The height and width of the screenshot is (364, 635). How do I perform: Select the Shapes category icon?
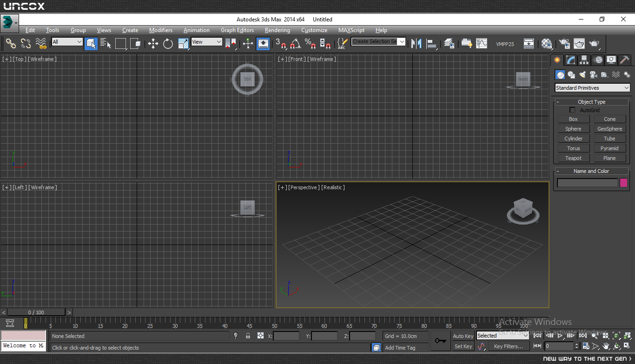(571, 74)
